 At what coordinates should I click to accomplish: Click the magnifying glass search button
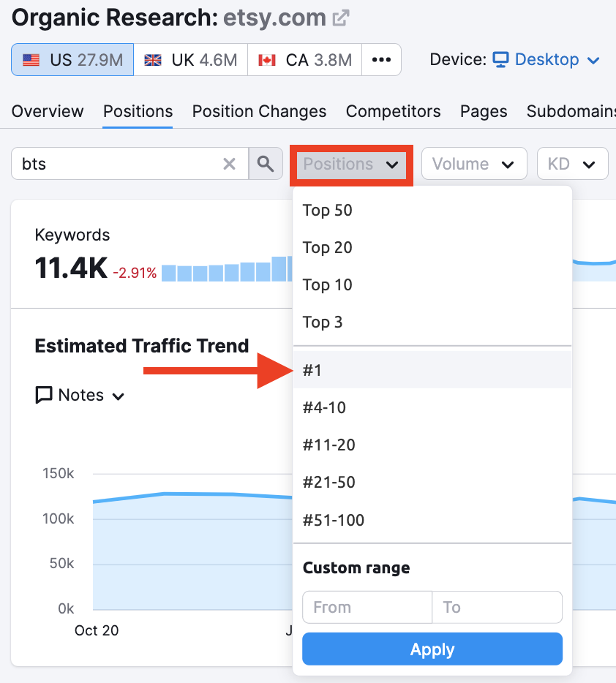coord(266,164)
